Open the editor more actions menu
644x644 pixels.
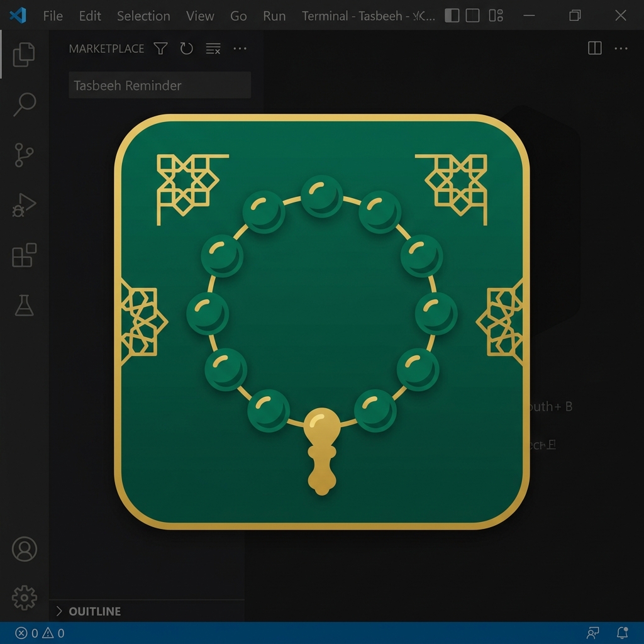[x=621, y=48]
